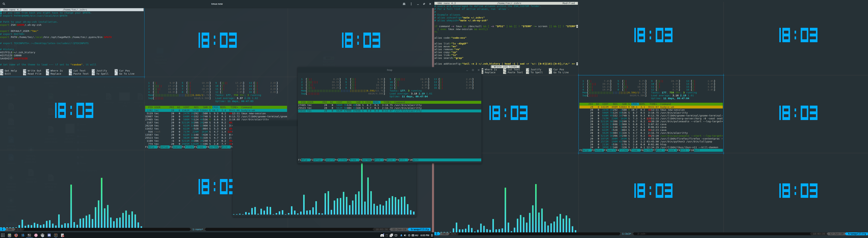The height and width of the screenshot is (238, 868).
Task: Open the Discord taskbar launcher
Action: pyautogui.click(x=49, y=235)
